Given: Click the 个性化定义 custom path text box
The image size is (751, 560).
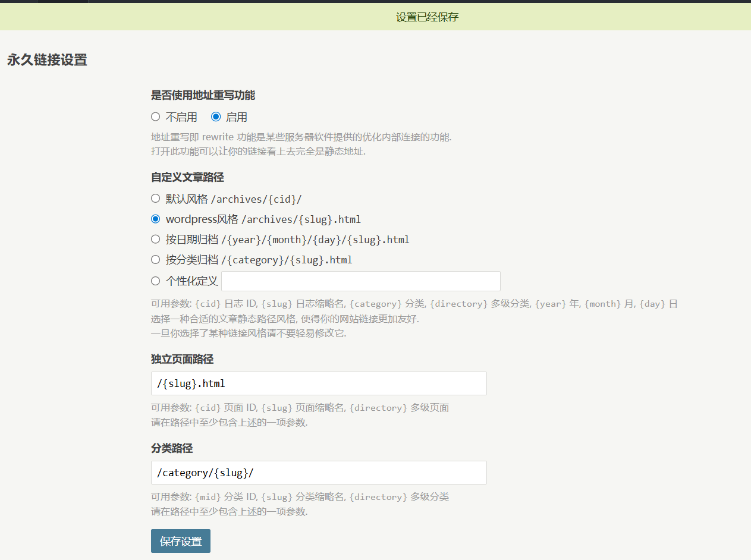Looking at the screenshot, I should (360, 281).
